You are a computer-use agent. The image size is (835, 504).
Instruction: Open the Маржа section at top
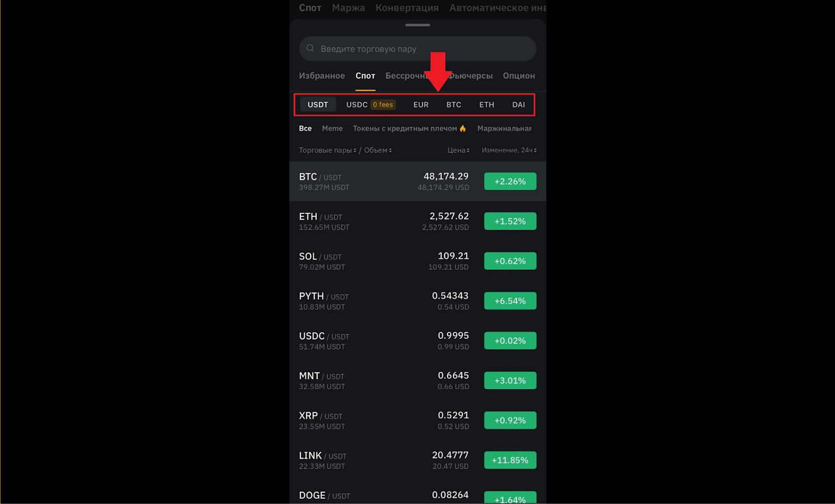point(348,8)
